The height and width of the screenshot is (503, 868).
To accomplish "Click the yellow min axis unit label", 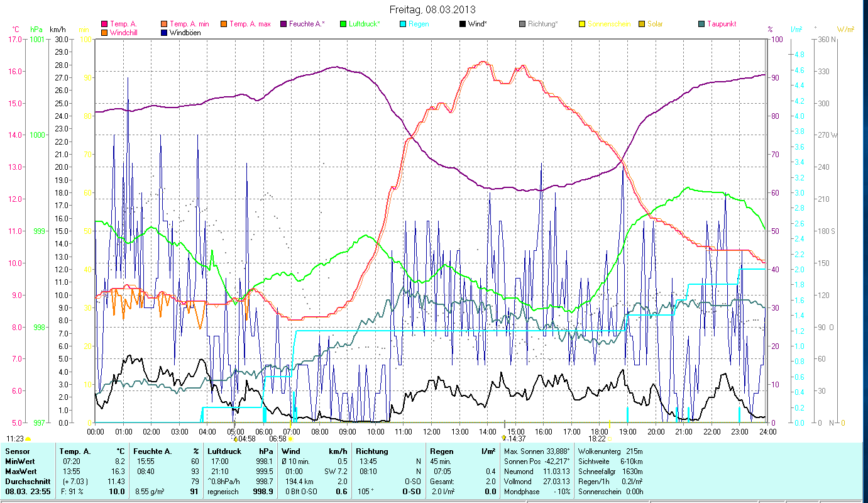I will (x=83, y=30).
